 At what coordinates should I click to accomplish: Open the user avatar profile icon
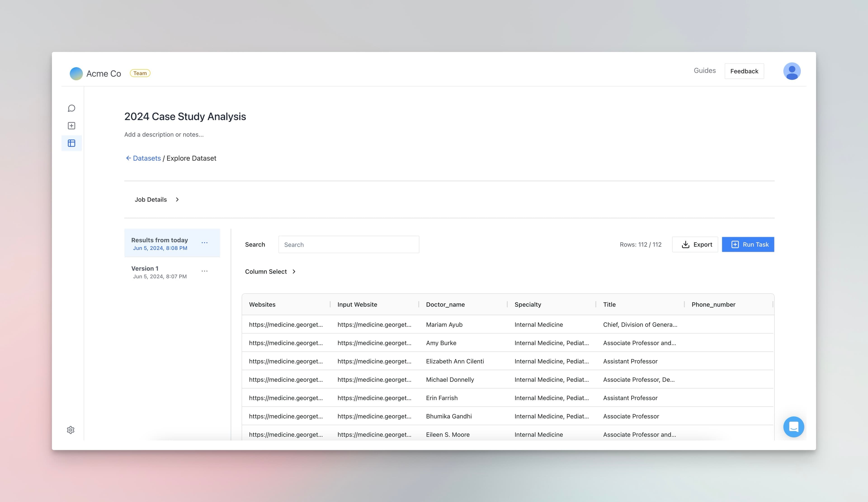coord(792,71)
